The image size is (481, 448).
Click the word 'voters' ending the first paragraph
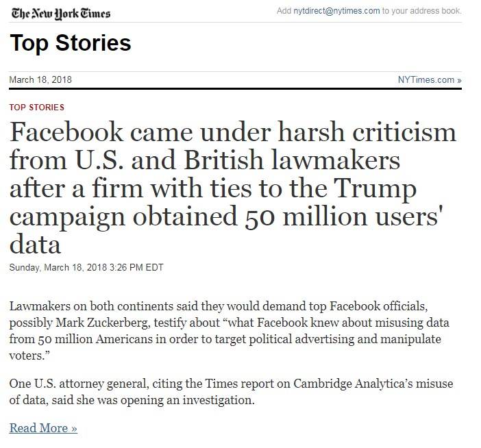[x=25, y=357]
